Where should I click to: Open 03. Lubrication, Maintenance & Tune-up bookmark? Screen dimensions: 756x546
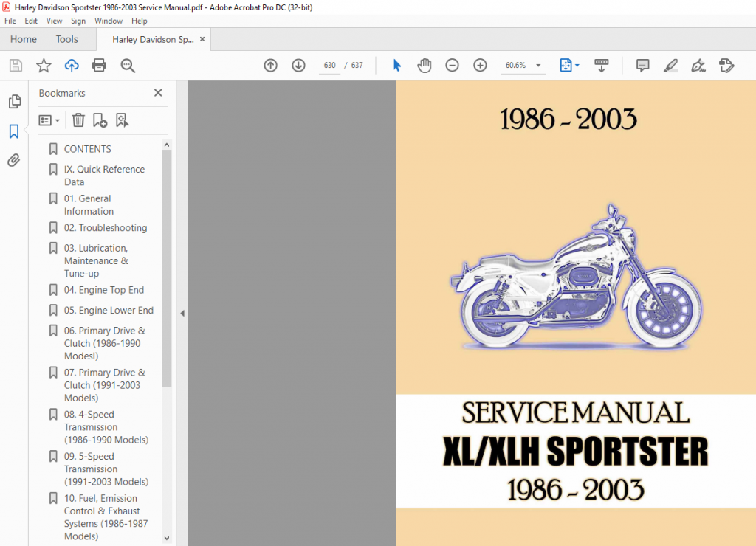[x=96, y=260]
